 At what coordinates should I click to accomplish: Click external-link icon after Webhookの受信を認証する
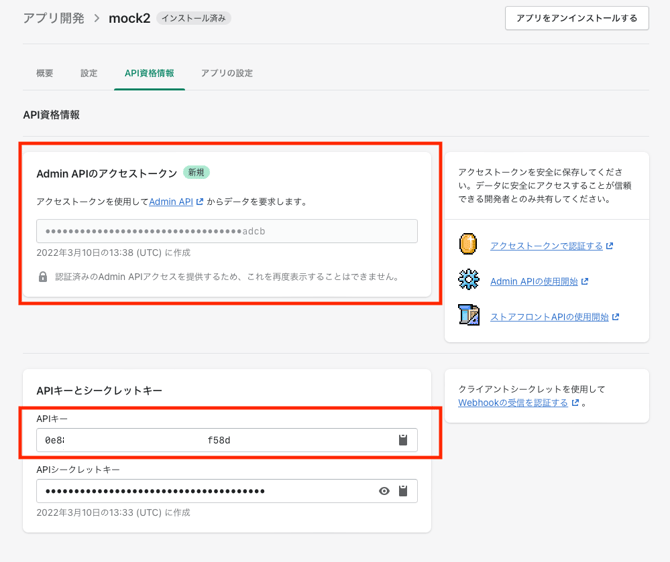pos(575,403)
